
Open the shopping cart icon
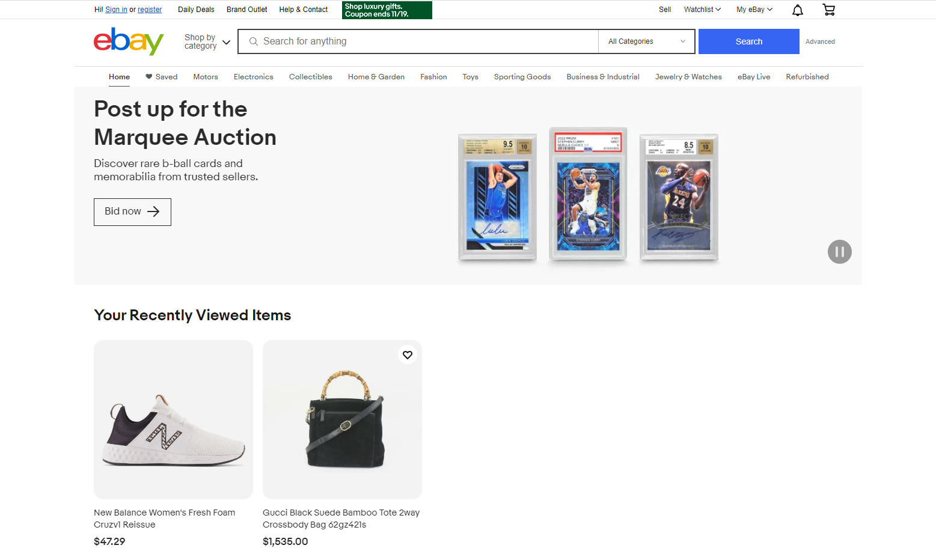(828, 10)
